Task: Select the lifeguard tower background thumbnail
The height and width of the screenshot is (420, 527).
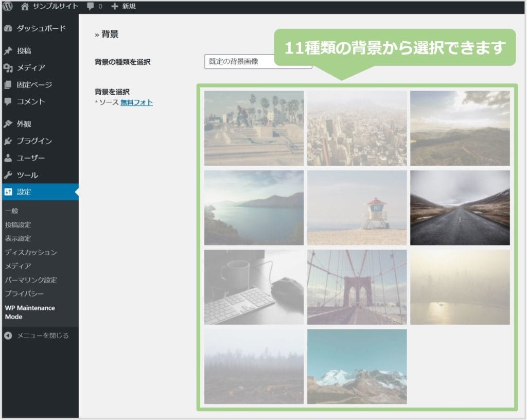Action: [357, 206]
